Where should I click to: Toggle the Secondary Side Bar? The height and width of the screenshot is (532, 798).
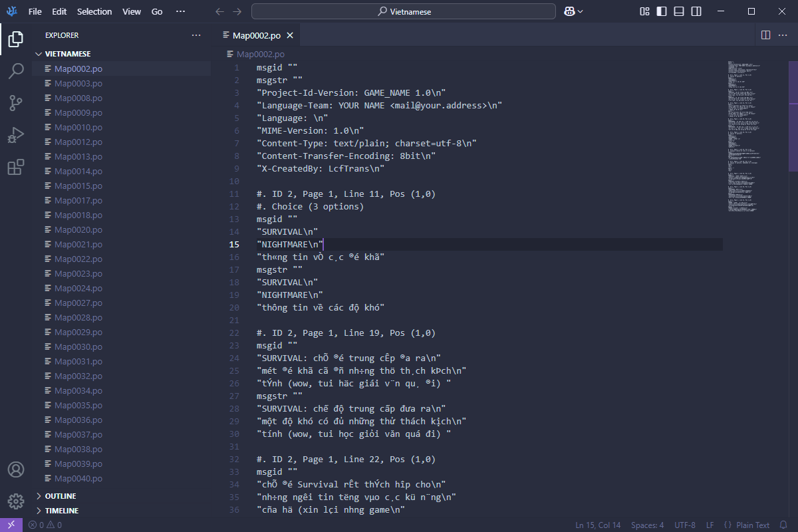[696, 11]
